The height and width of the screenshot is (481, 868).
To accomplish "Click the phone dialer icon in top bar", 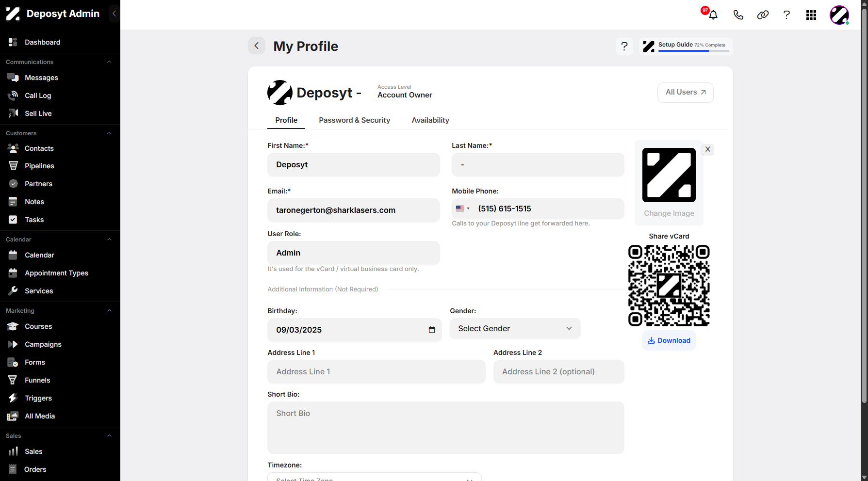I will click(x=738, y=15).
